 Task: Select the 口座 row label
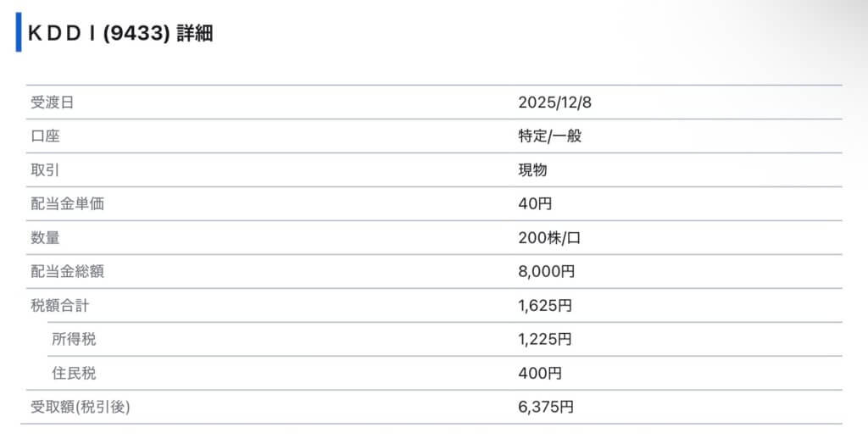pos(45,136)
